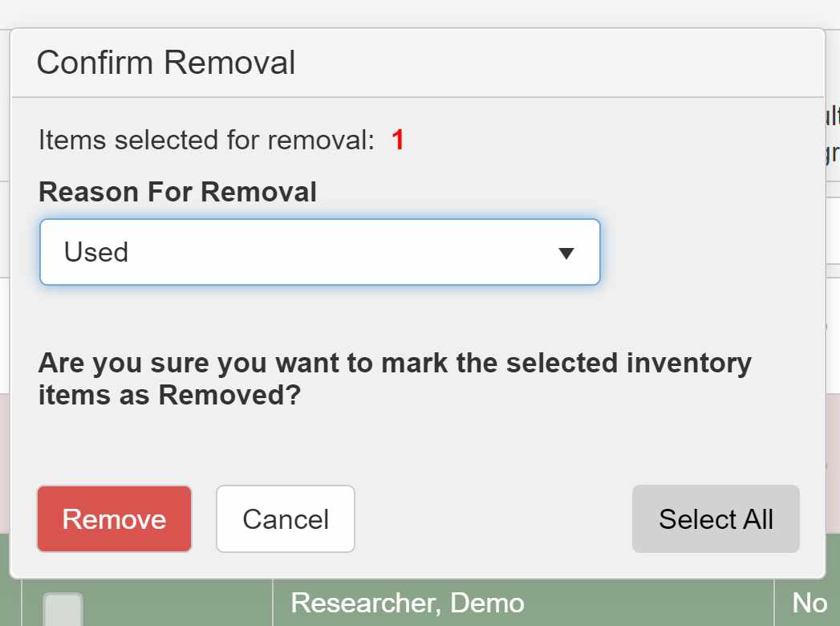Click the 'Items selected for removal' text
Image resolution: width=840 pixels, height=626 pixels.
pos(206,140)
